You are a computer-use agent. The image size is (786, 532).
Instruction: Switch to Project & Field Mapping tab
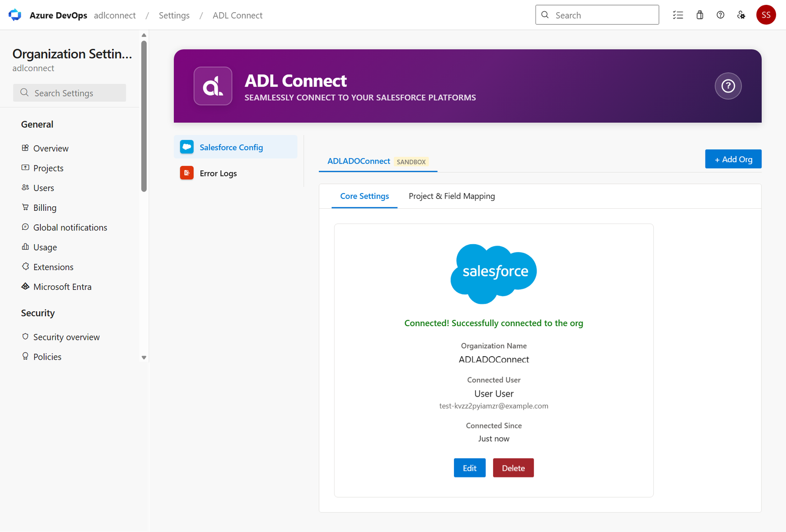click(452, 196)
